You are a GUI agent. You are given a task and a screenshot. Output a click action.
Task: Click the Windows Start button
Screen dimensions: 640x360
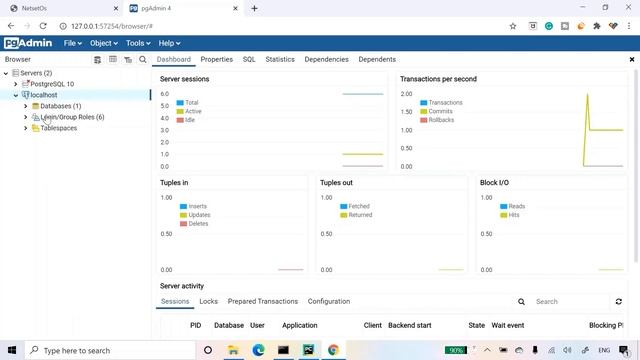(x=12, y=350)
